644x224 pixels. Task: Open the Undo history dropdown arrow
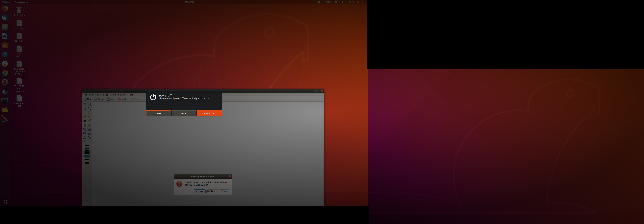click(129, 99)
